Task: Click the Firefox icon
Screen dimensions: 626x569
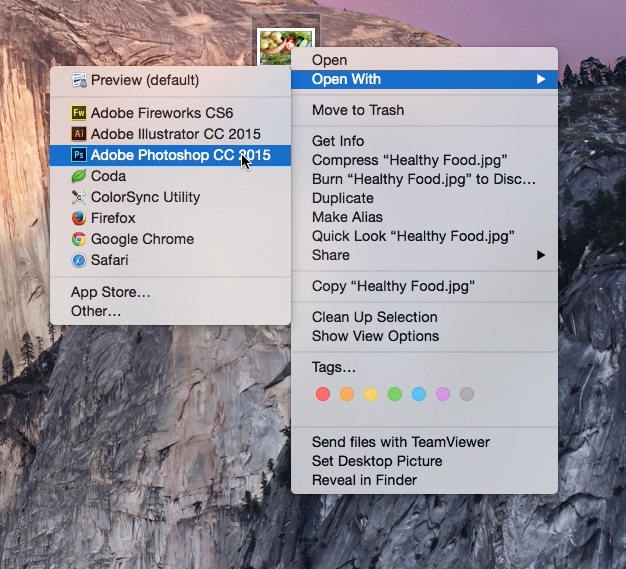Action: [79, 218]
